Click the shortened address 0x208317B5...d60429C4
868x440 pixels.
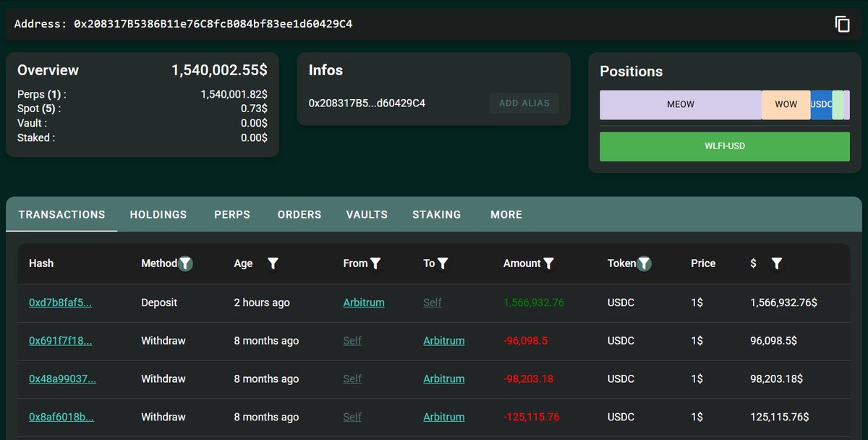(367, 103)
